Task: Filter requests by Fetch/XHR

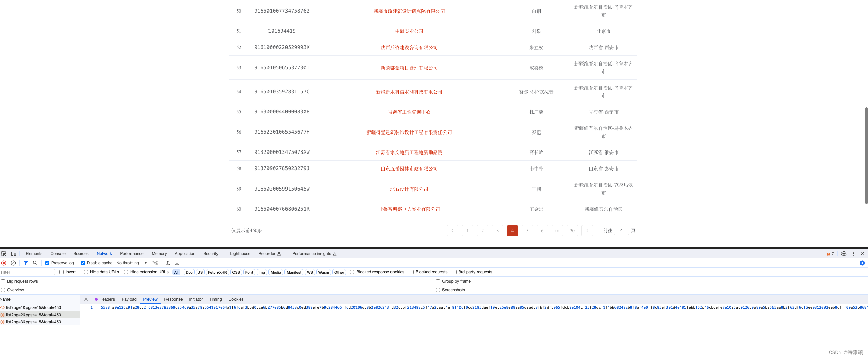Action: pyautogui.click(x=217, y=272)
